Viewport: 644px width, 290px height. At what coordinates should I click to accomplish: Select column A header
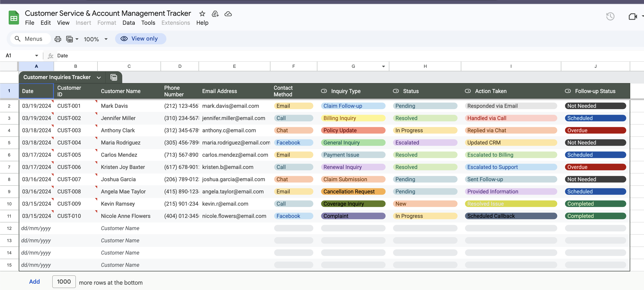[x=36, y=66]
